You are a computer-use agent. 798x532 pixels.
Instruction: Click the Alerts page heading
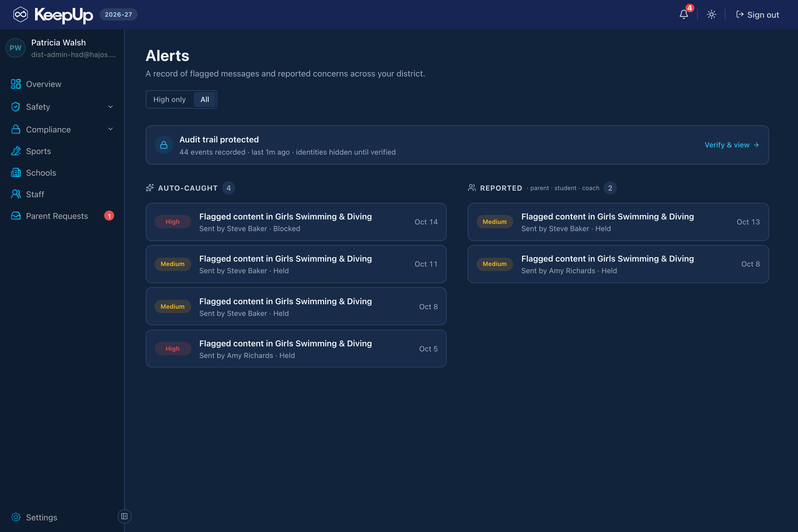(x=167, y=56)
